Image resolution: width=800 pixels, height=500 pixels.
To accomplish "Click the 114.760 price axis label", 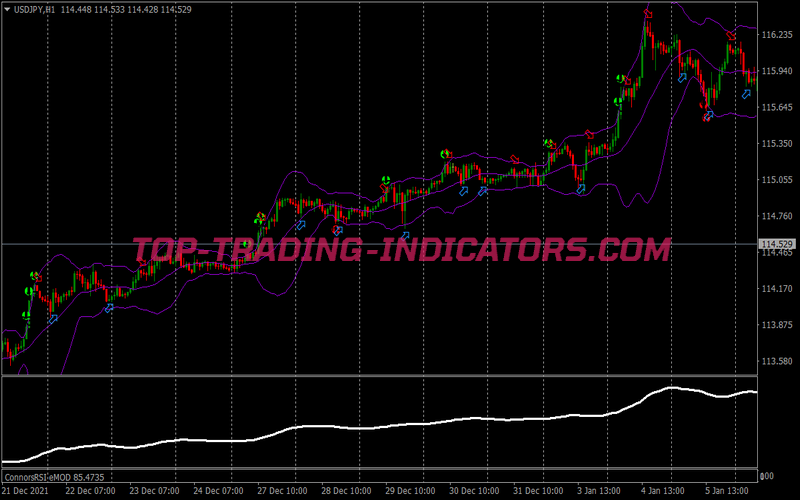I will tap(777, 216).
